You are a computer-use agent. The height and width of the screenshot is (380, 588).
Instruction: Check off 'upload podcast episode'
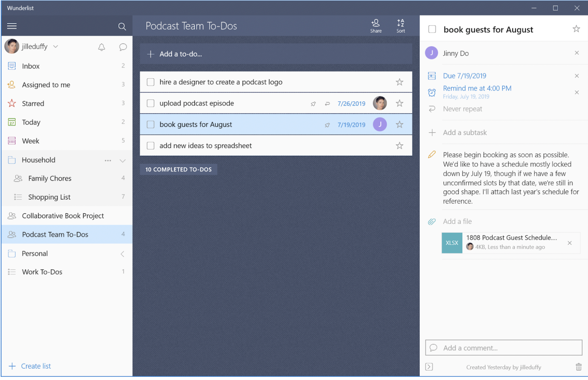tap(151, 103)
